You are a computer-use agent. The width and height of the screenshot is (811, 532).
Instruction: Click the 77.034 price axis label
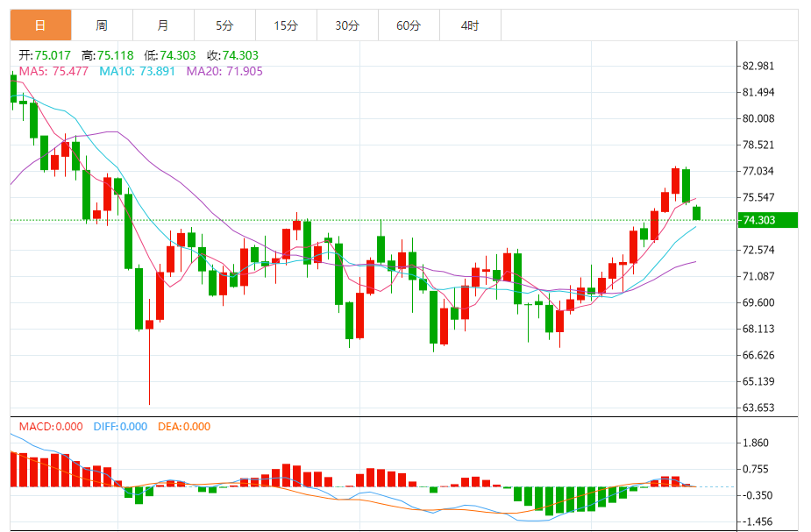758,171
